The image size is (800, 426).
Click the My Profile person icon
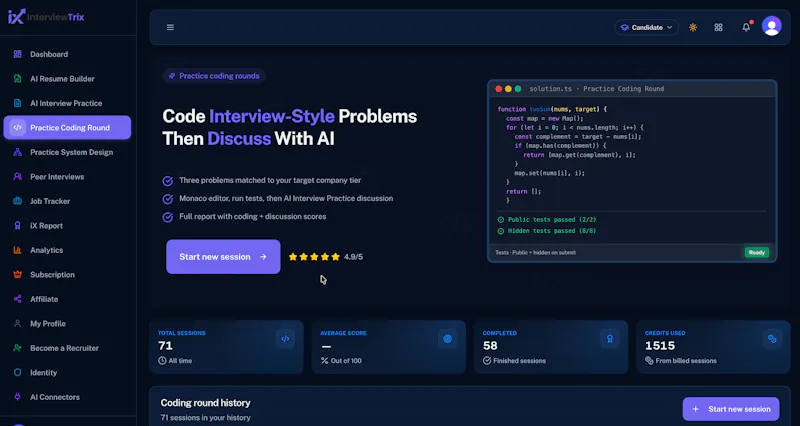pos(17,323)
